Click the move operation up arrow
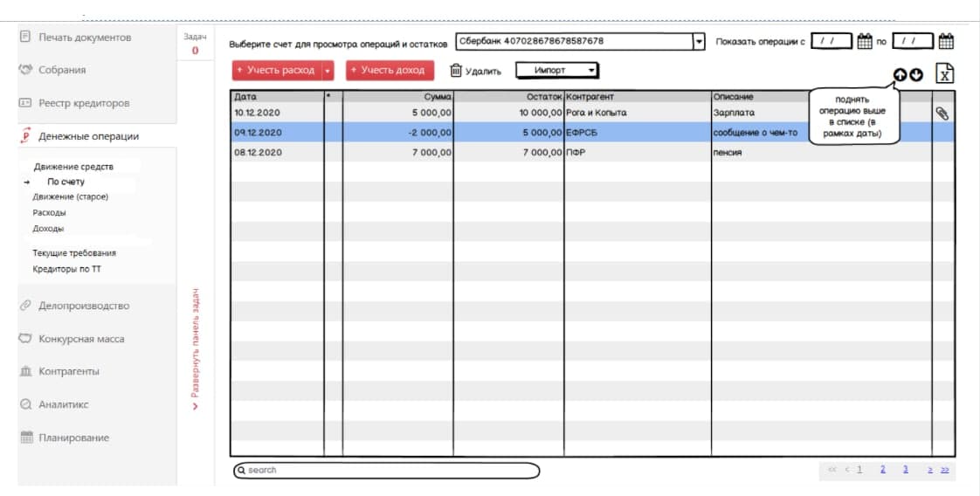The width and height of the screenshot is (980, 496). click(900, 76)
